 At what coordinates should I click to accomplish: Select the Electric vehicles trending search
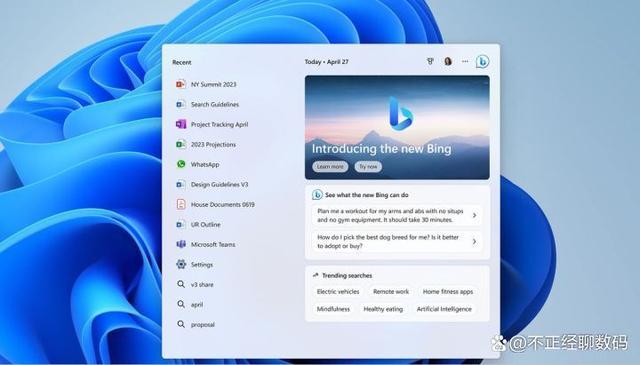tap(338, 292)
